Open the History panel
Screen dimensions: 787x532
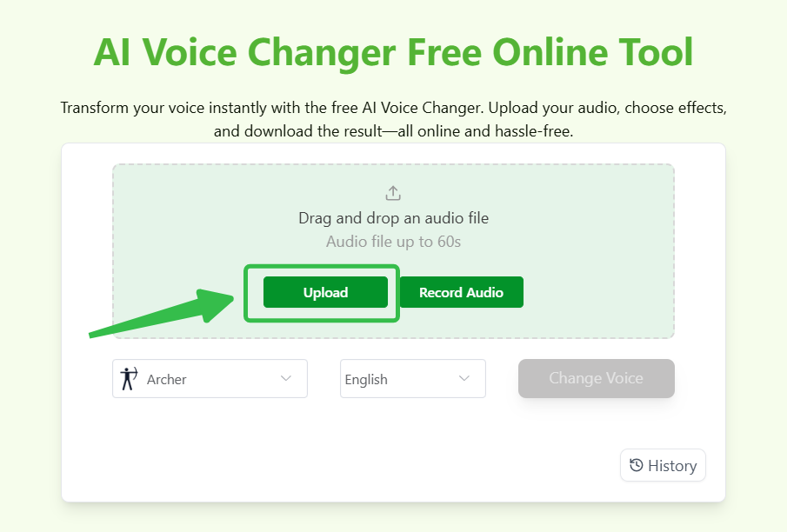coord(663,465)
